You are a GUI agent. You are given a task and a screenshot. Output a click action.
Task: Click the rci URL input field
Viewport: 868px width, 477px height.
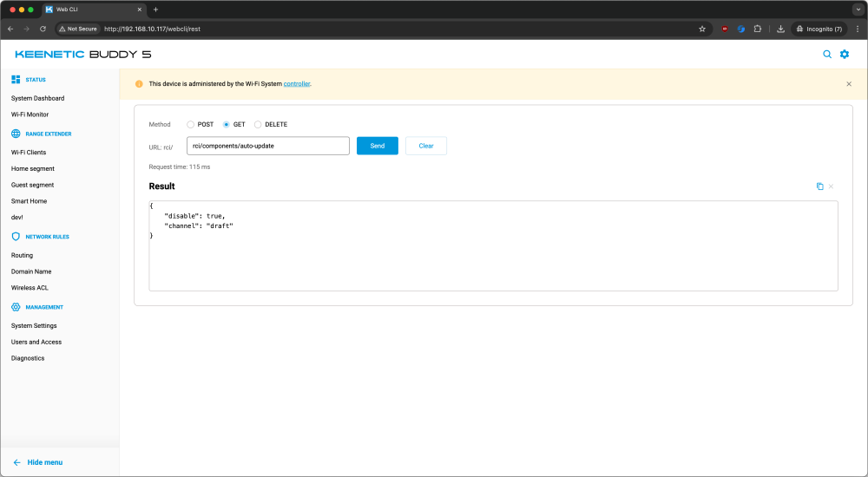(x=267, y=146)
